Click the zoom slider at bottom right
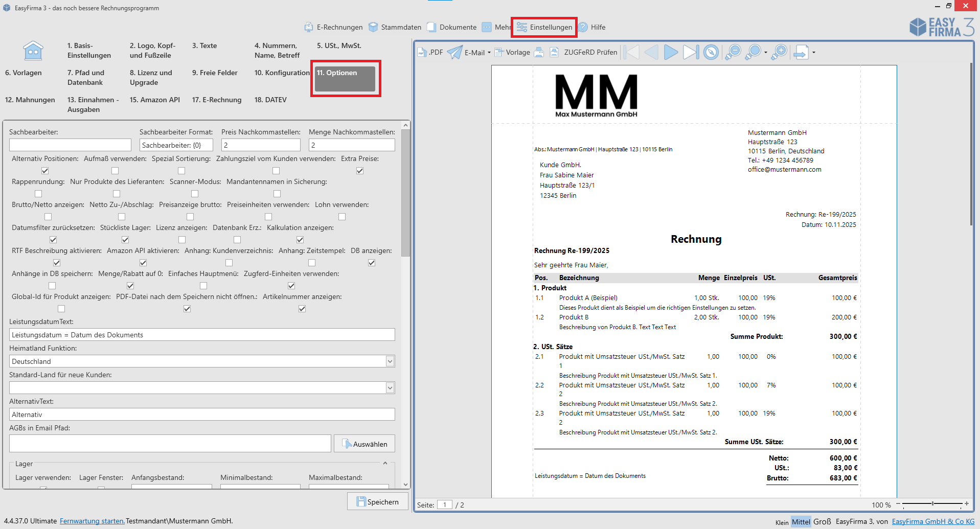Image resolution: width=980 pixels, height=529 pixels. click(933, 504)
